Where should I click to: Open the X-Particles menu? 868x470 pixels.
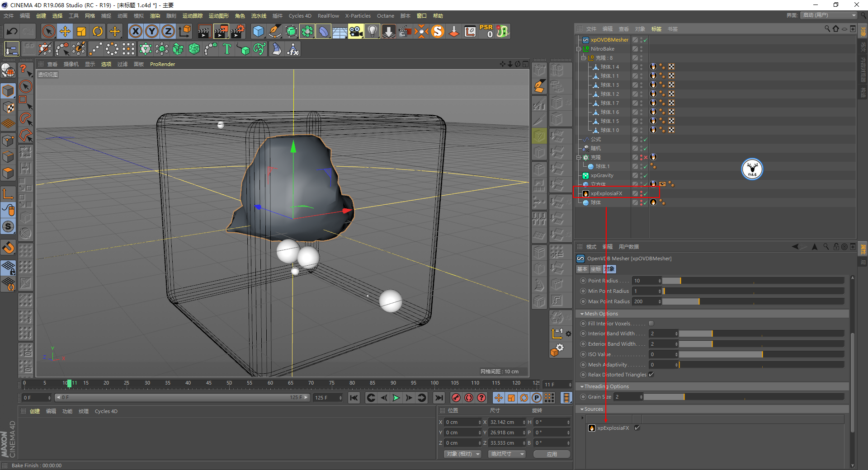coord(358,16)
